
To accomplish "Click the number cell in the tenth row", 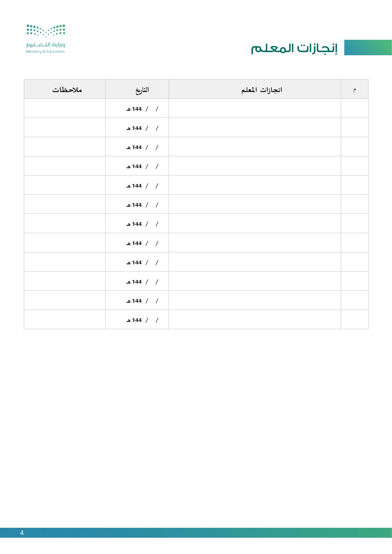I will coord(354,281).
